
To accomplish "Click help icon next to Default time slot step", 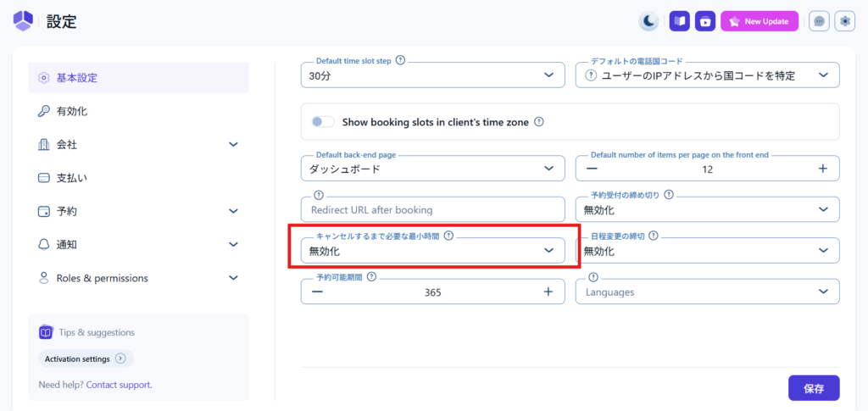I will [x=400, y=61].
